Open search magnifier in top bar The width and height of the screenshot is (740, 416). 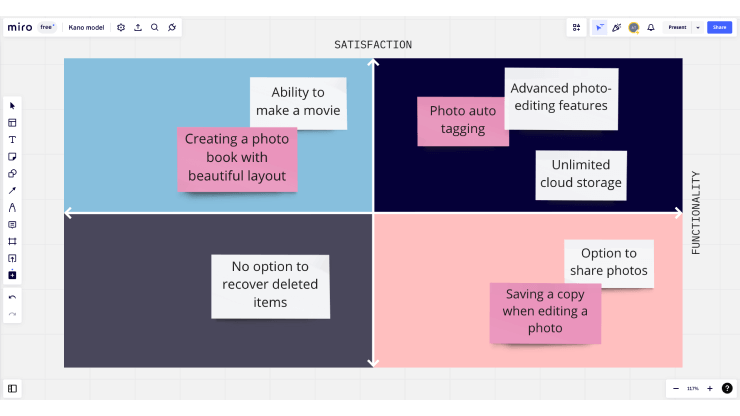(154, 27)
